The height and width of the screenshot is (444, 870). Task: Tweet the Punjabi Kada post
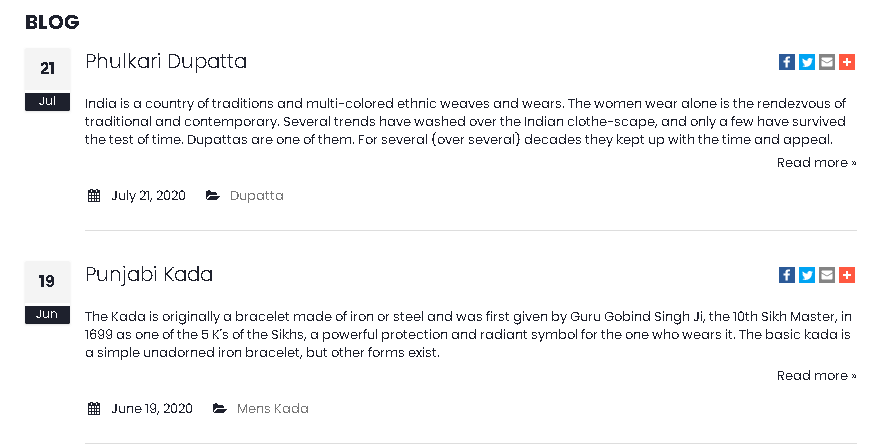pos(807,275)
